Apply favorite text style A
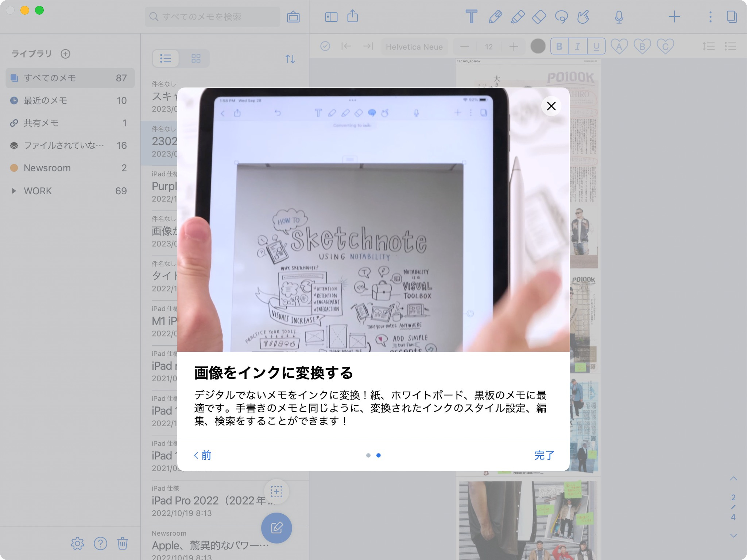Image resolution: width=747 pixels, height=560 pixels. pos(619,46)
